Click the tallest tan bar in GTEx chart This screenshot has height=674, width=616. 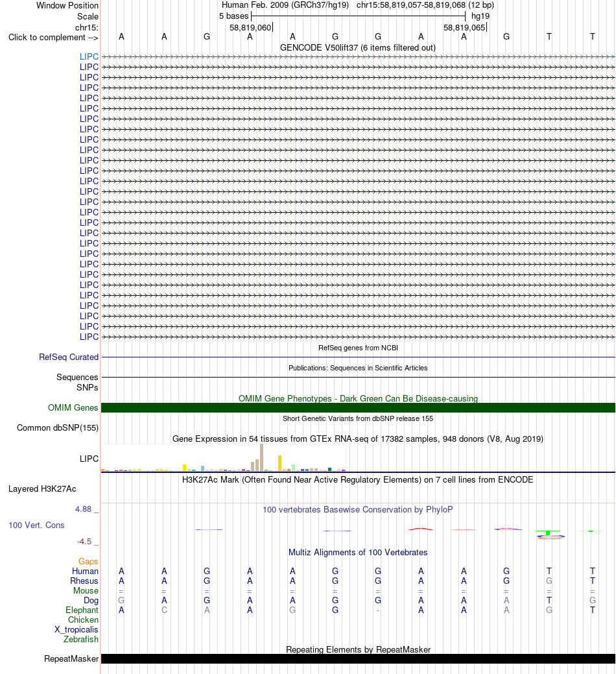click(x=261, y=458)
